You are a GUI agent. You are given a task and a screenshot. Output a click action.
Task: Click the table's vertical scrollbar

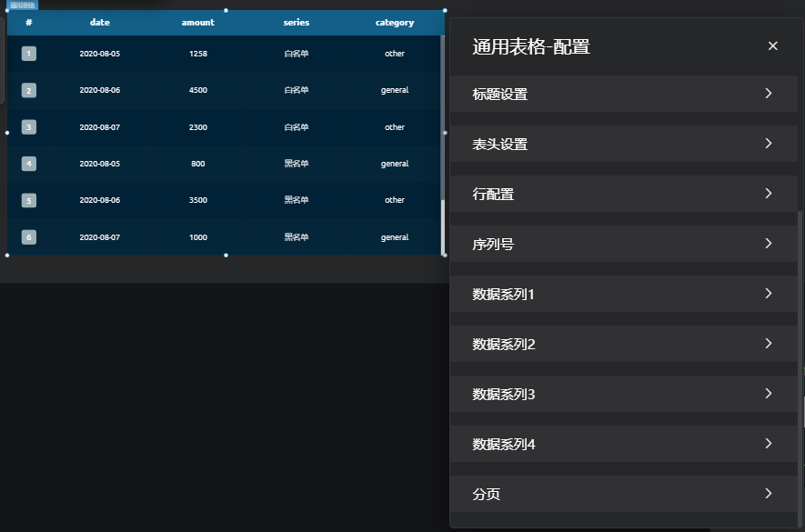[443, 118]
